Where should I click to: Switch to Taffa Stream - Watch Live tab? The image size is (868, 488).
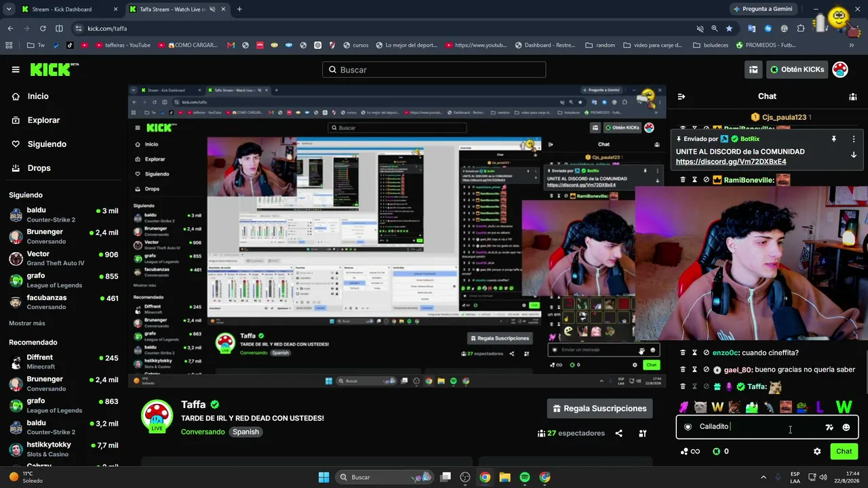(176, 9)
